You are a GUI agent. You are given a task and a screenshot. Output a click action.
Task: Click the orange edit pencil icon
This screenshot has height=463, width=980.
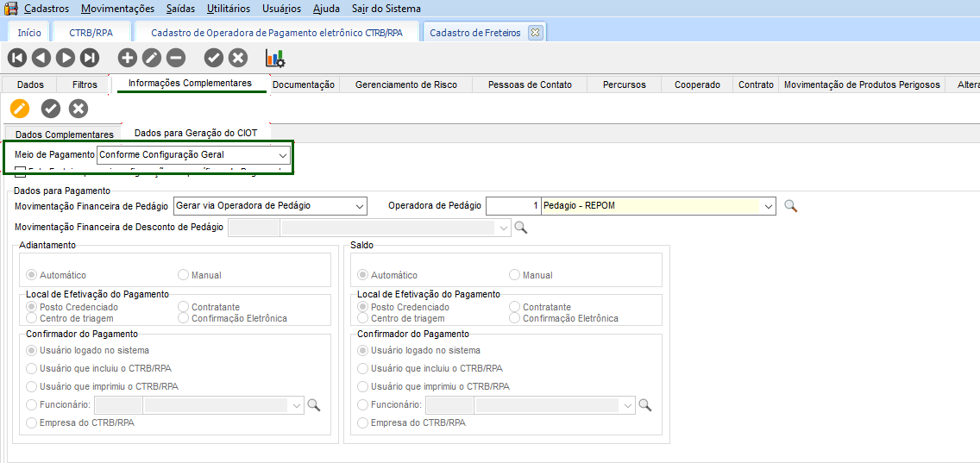coord(20,108)
